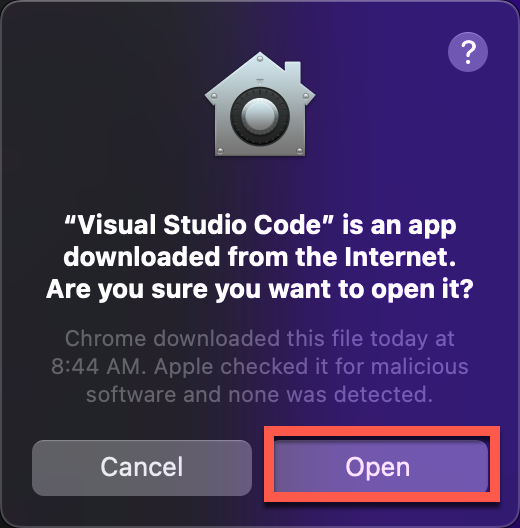Click the "Visual Studio Code" app name in heading
The image size is (520, 528).
pyautogui.click(x=199, y=225)
